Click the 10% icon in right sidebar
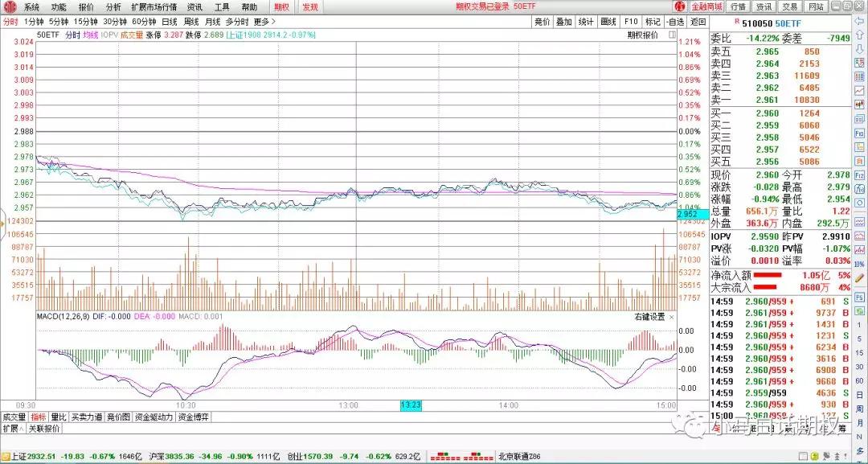Viewport: 868px width, 464px height. pyautogui.click(x=859, y=263)
